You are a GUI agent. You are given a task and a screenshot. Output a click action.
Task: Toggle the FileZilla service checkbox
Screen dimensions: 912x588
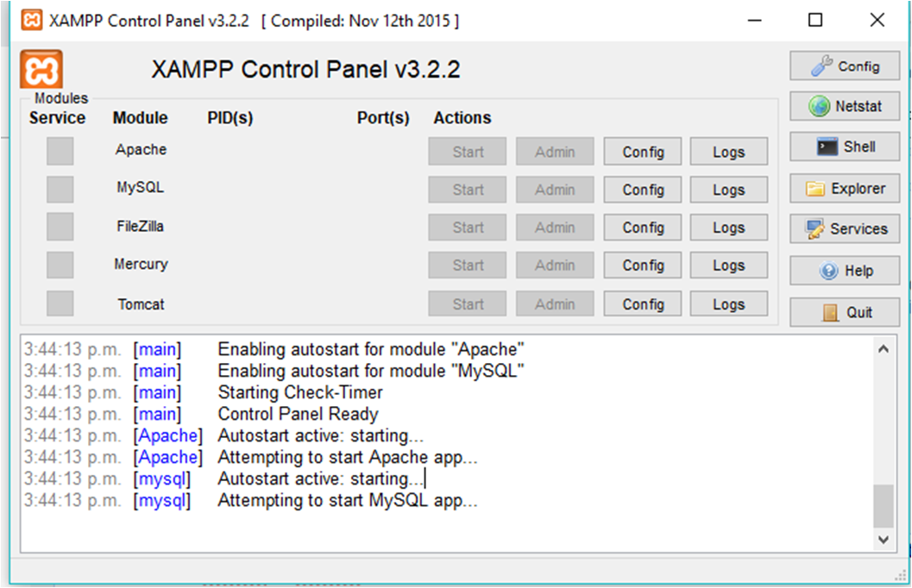pyautogui.click(x=60, y=227)
